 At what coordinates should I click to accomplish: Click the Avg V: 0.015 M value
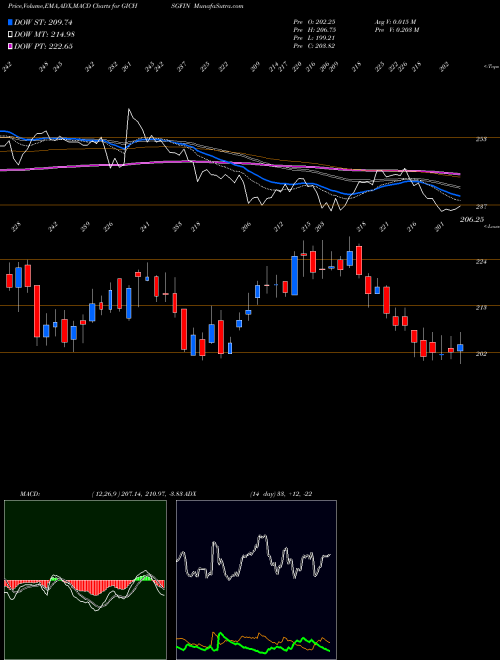coord(395,22)
